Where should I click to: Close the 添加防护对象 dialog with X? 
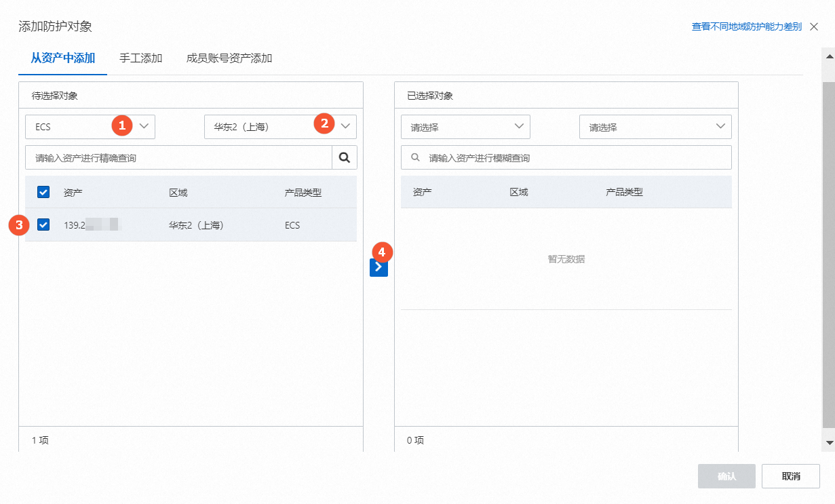814,26
